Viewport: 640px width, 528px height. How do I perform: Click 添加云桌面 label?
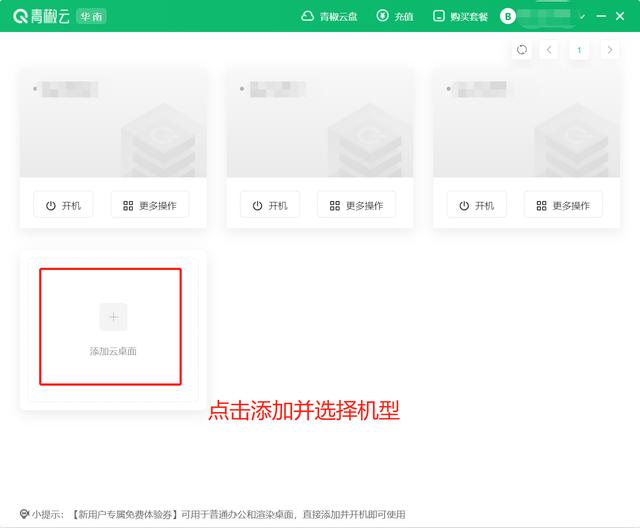click(x=113, y=351)
